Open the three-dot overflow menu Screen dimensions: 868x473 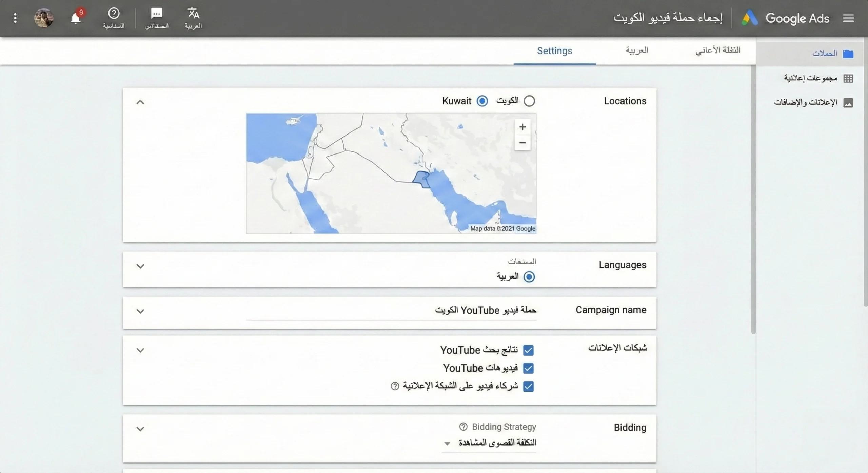[x=15, y=18]
